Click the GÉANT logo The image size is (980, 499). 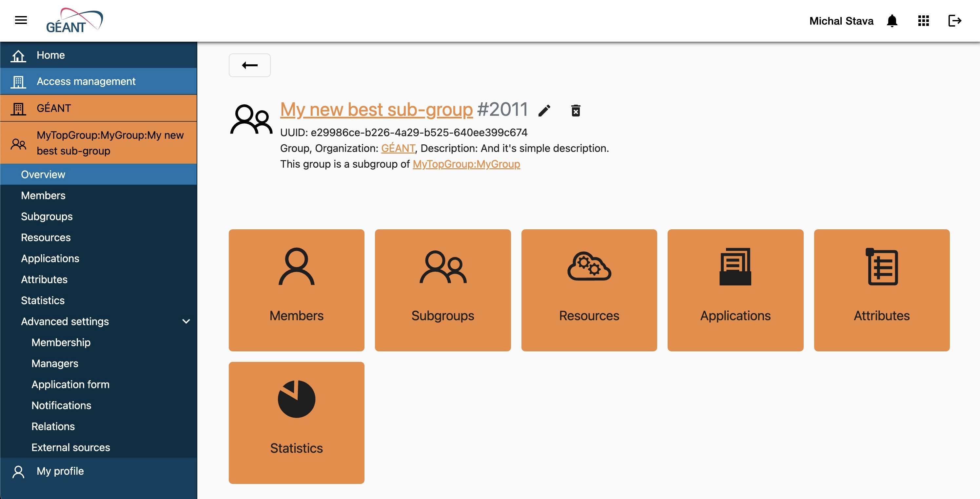tap(74, 21)
